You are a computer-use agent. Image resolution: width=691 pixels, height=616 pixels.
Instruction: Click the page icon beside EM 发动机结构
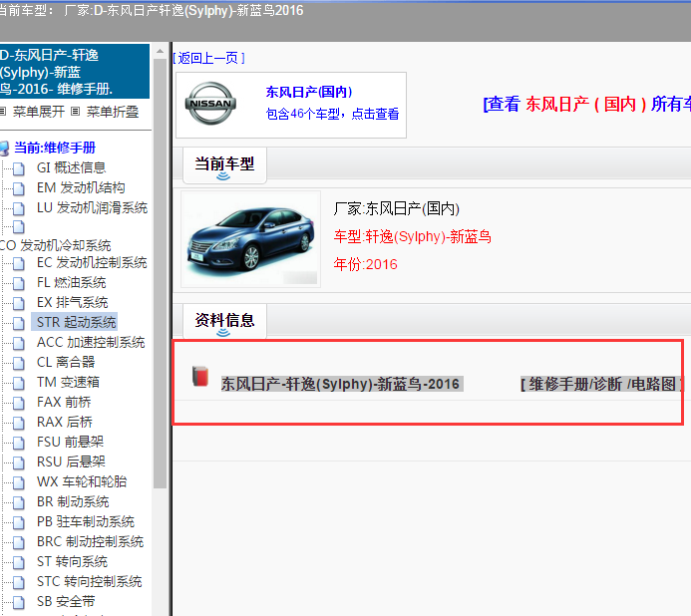click(x=19, y=188)
